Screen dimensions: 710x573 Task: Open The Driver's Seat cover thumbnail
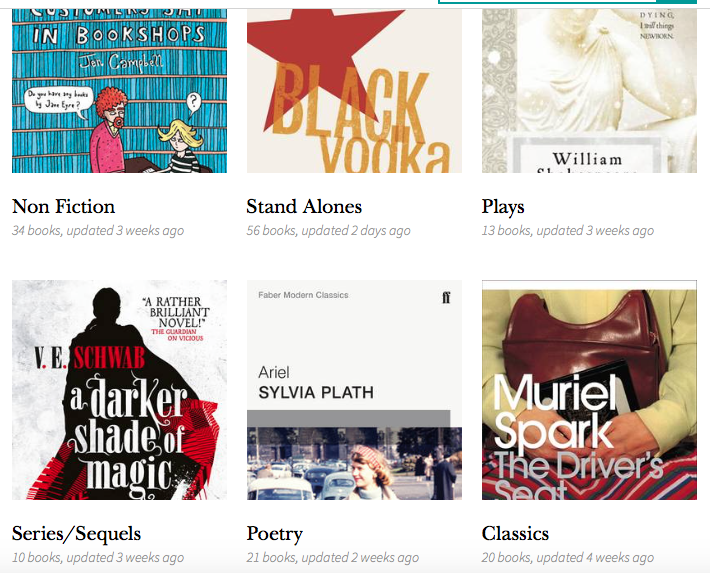(589, 390)
